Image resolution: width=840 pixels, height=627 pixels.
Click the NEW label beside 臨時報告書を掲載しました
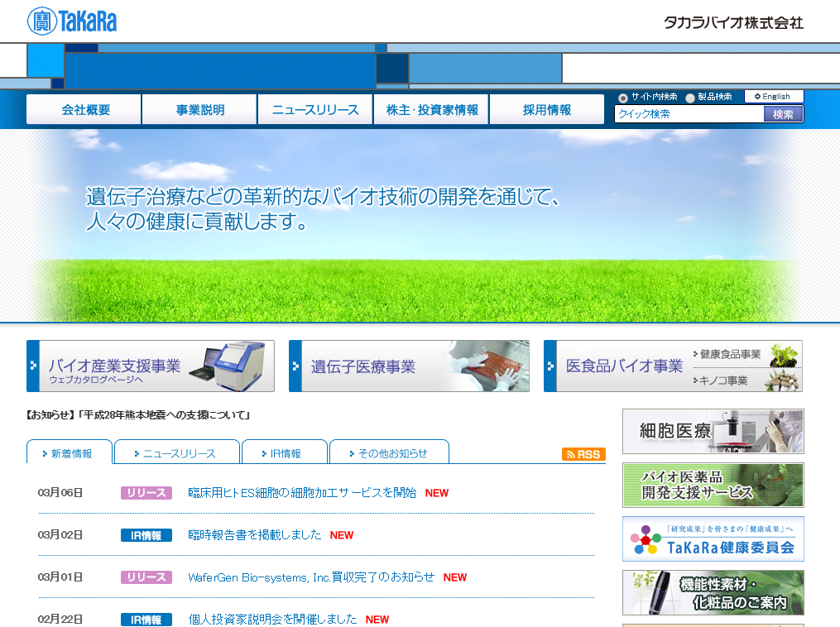pos(342,535)
